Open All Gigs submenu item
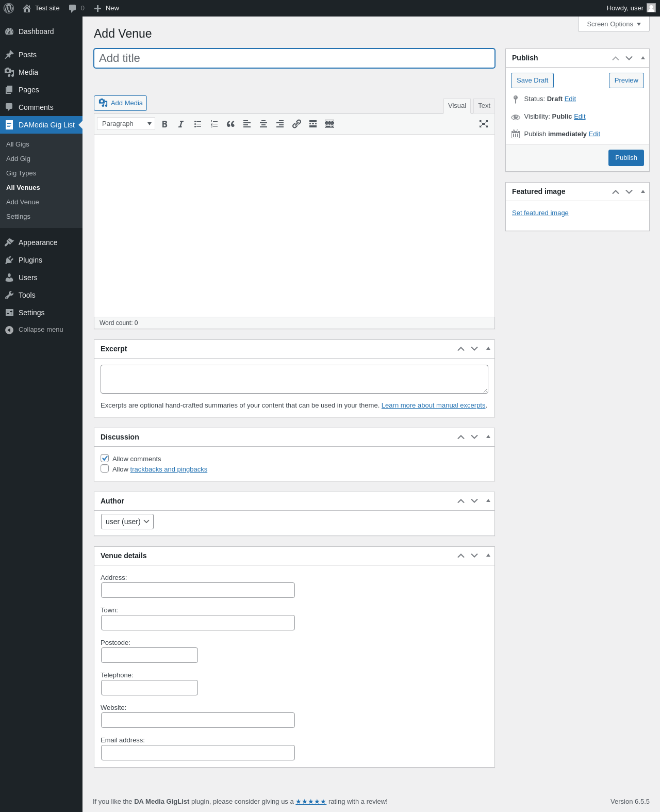This screenshot has width=660, height=812. (x=41, y=144)
